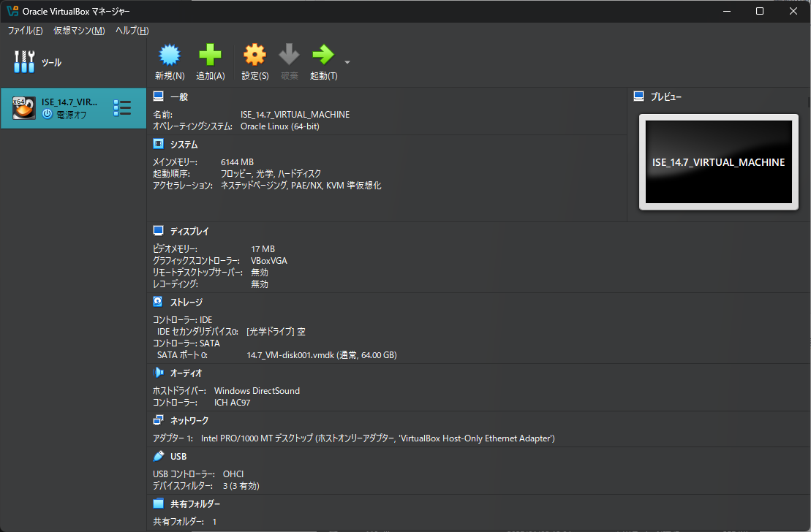Click the VBoxVGA graphics controller value
Screen dimensions: 811x532
point(269,261)
